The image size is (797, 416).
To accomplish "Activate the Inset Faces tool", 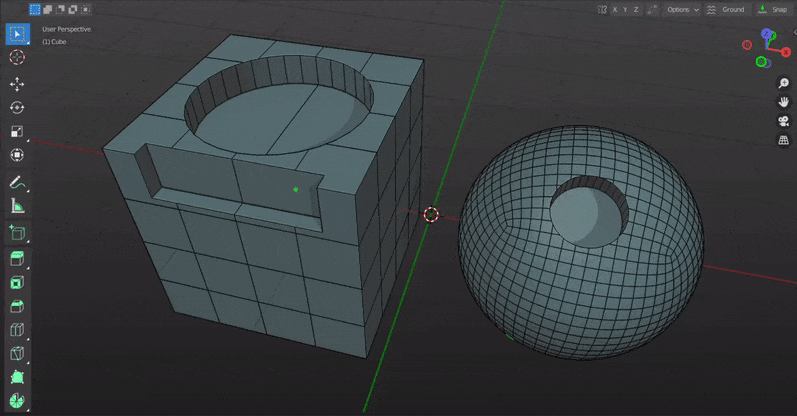I will click(17, 282).
